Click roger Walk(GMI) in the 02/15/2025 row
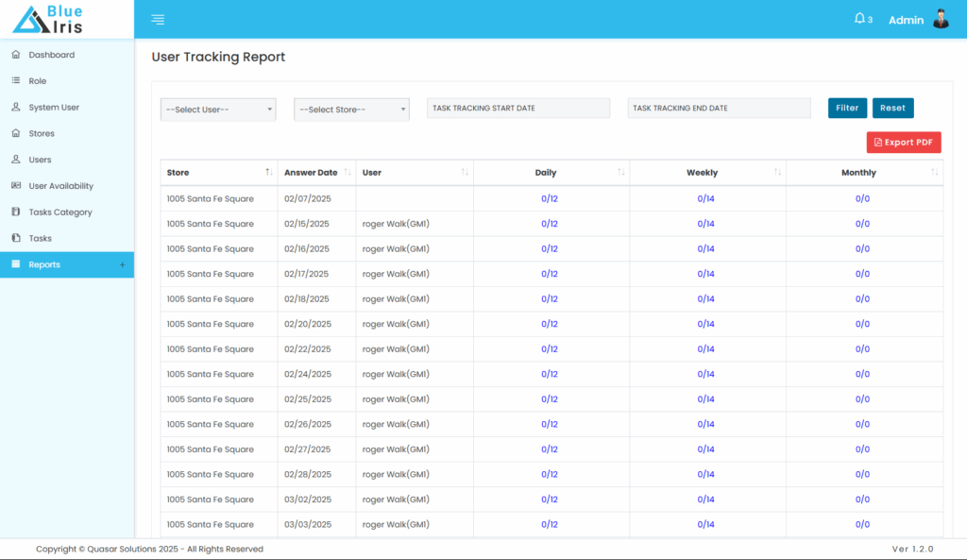The image size is (967, 560). 396,224
